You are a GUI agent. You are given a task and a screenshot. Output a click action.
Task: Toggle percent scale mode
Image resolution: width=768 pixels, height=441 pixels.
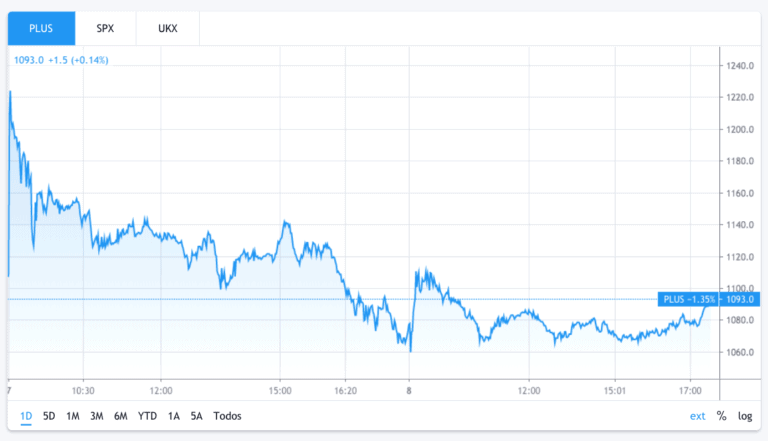(x=721, y=416)
